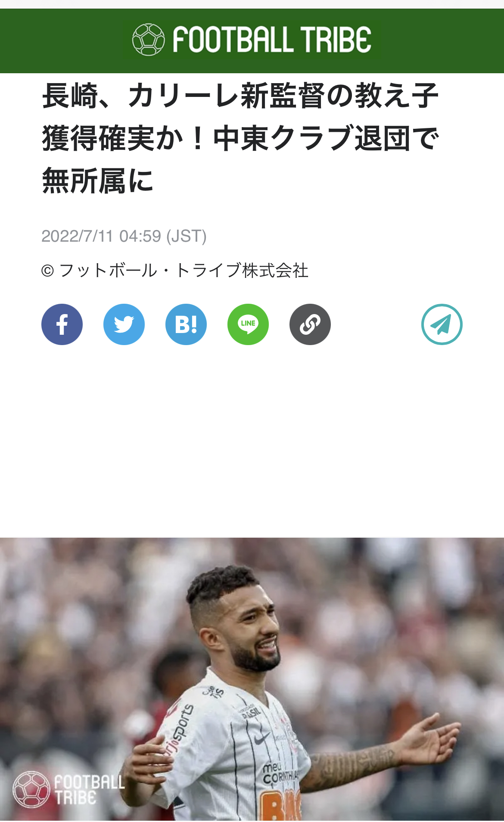Tap the soccer ball icon in the header
This screenshot has height=822, width=504.
coord(148,40)
